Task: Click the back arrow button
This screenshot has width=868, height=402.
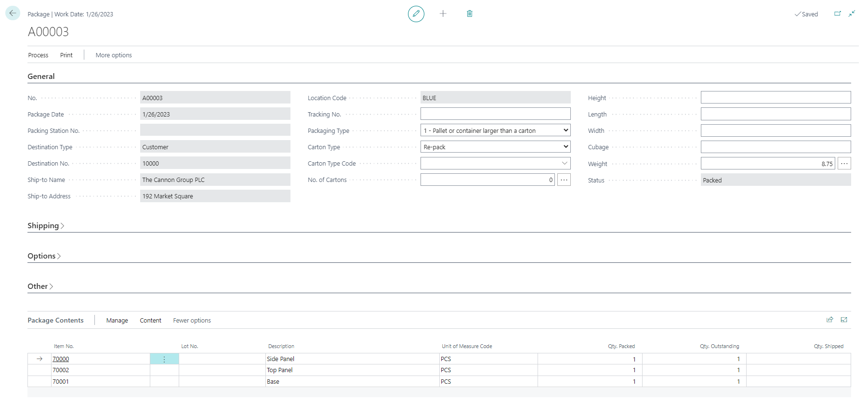Action: (13, 13)
